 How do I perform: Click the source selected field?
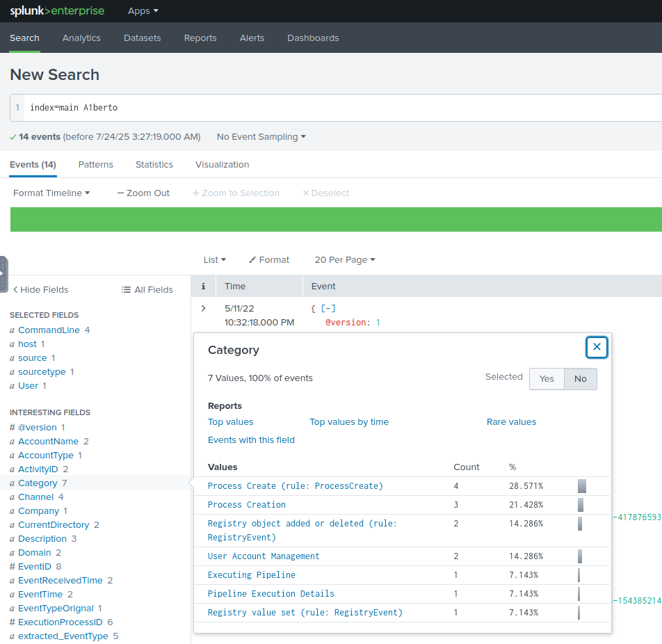coord(33,358)
